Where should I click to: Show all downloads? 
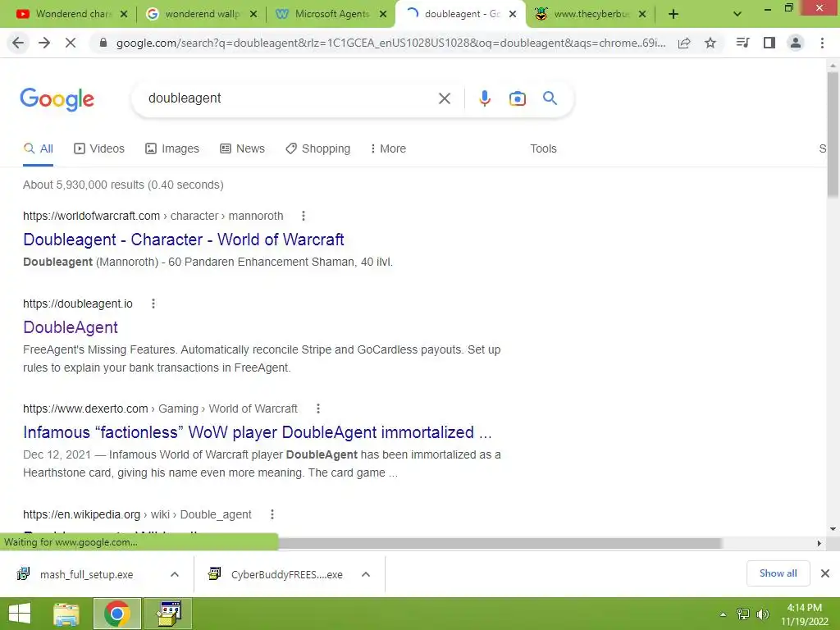778,573
